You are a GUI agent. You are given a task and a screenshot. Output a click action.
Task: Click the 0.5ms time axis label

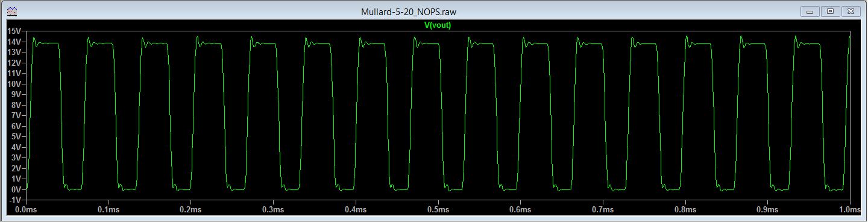(438, 210)
